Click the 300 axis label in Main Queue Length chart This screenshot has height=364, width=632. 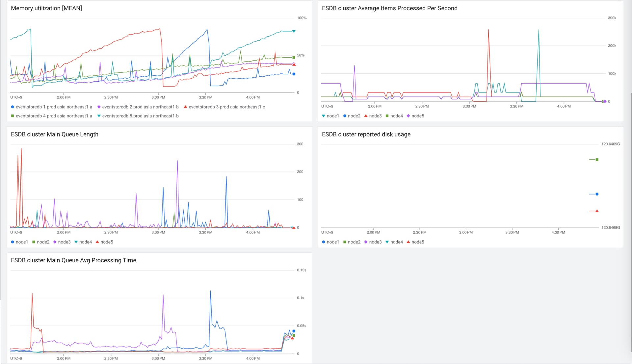click(300, 144)
